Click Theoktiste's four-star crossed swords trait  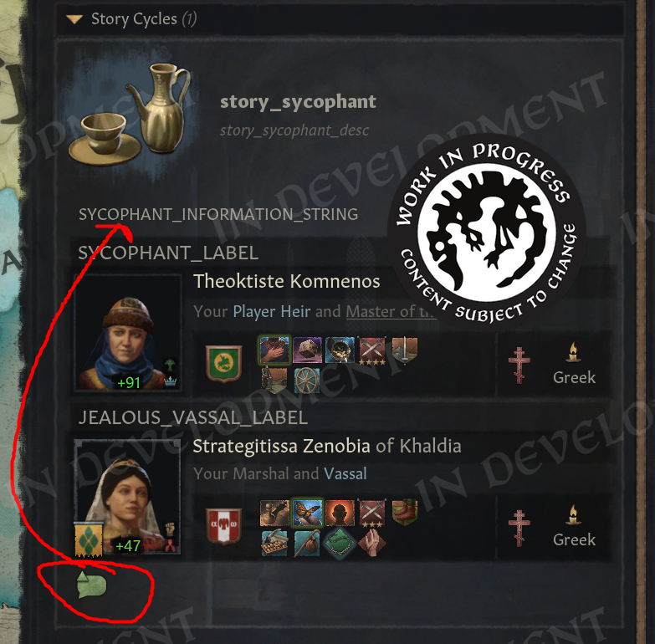(x=371, y=350)
